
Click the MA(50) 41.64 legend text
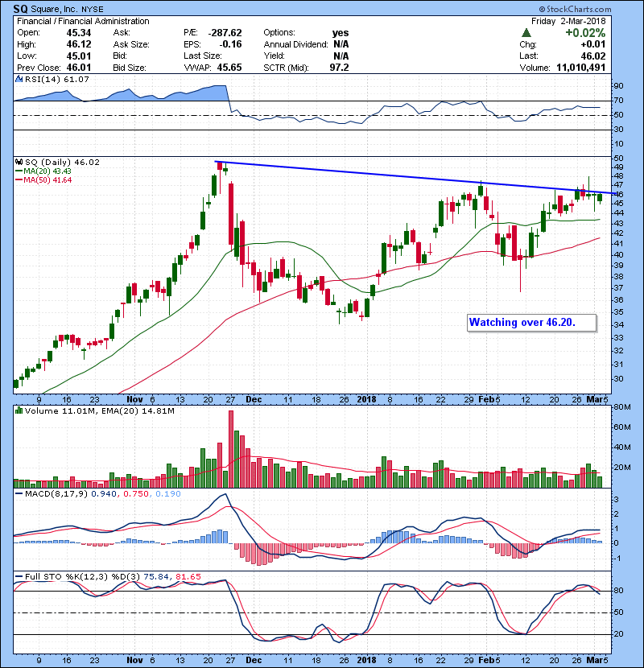coord(47,180)
